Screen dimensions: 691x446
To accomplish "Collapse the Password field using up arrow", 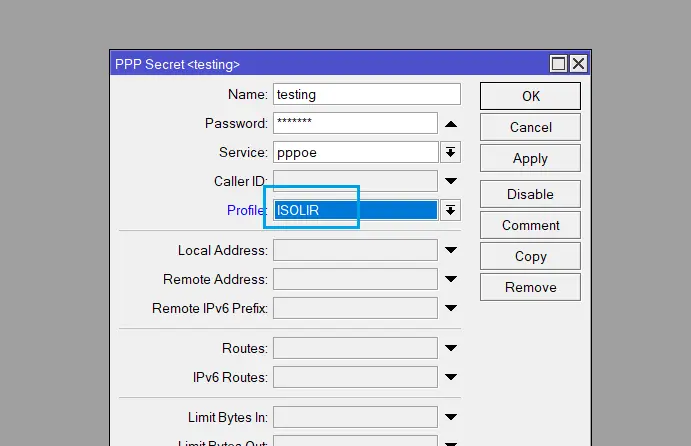I will click(451, 124).
